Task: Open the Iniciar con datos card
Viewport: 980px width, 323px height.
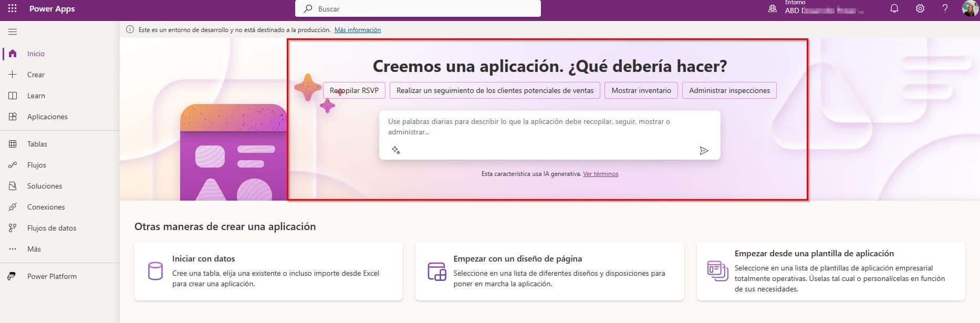Action: (268, 271)
